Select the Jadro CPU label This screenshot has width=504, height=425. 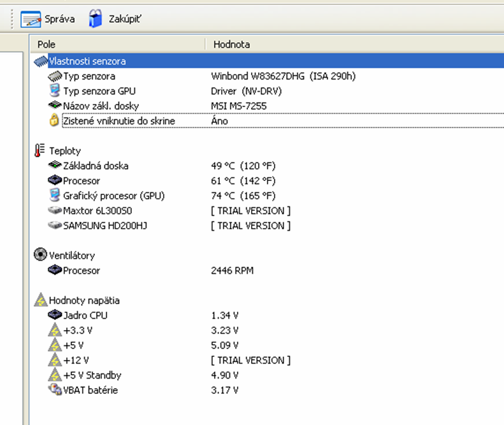pyautogui.click(x=85, y=315)
